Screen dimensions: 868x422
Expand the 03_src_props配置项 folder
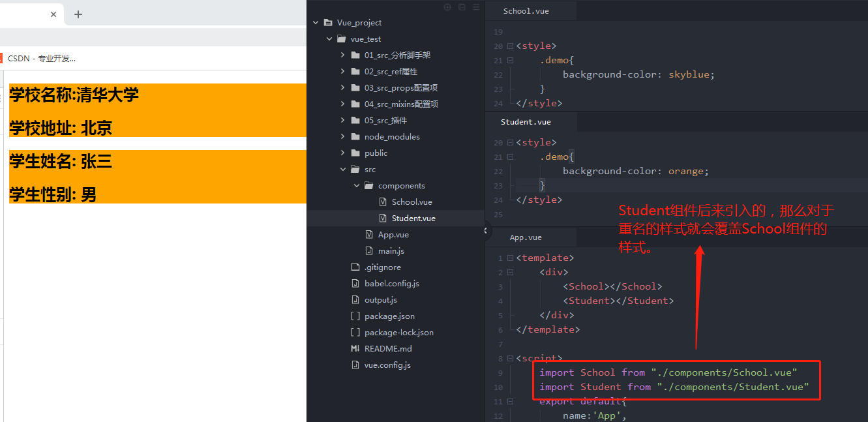tap(343, 88)
